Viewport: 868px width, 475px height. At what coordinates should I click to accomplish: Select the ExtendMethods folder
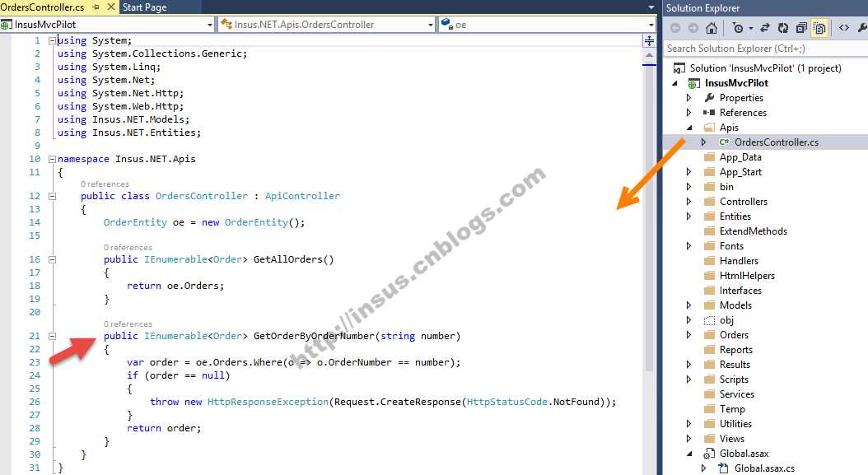(753, 231)
